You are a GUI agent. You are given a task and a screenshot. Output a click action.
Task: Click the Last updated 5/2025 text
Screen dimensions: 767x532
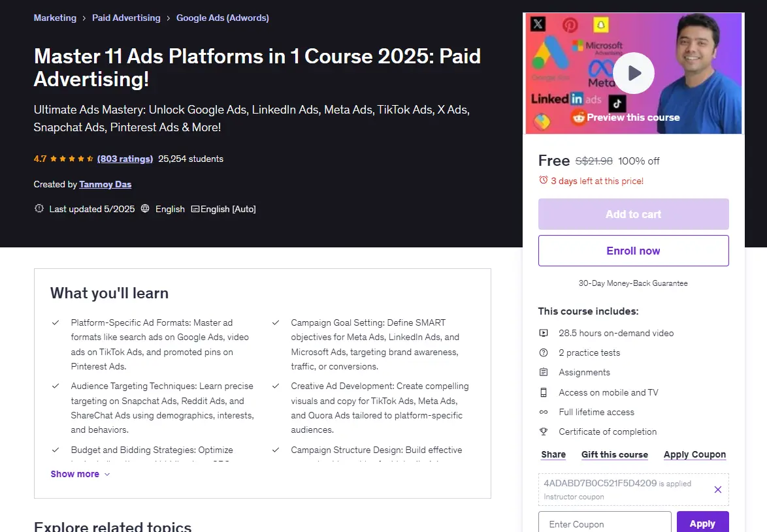[92, 209]
